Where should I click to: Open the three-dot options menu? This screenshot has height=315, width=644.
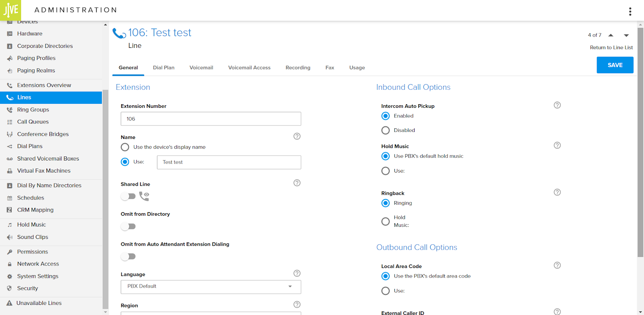tap(630, 11)
